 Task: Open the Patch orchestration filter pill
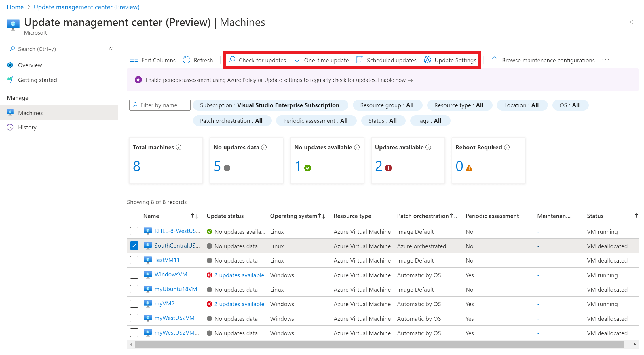232,121
